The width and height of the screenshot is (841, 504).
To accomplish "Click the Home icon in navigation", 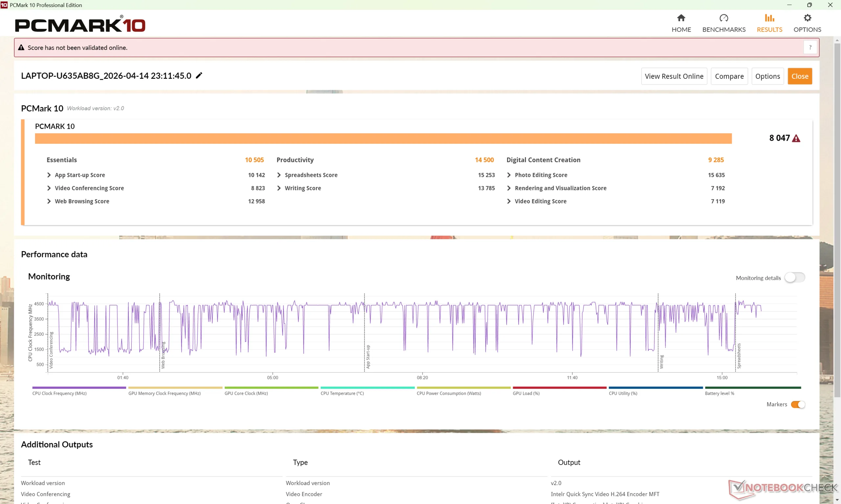I will coord(681,18).
